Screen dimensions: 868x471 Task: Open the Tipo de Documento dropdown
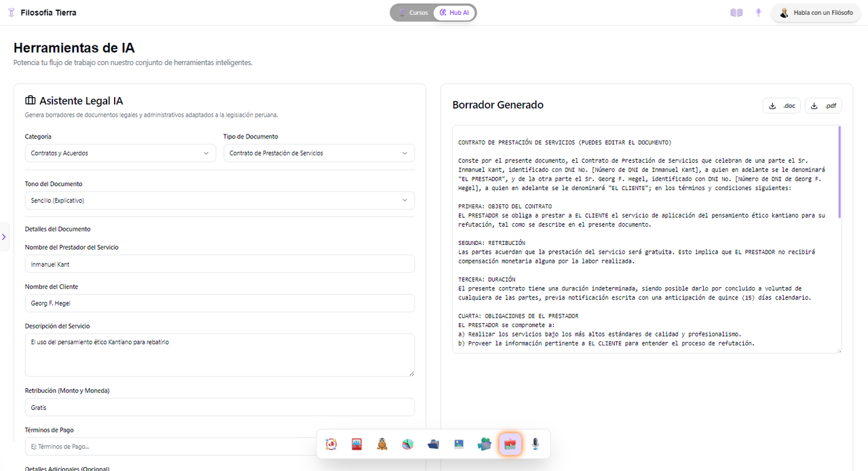click(x=319, y=153)
